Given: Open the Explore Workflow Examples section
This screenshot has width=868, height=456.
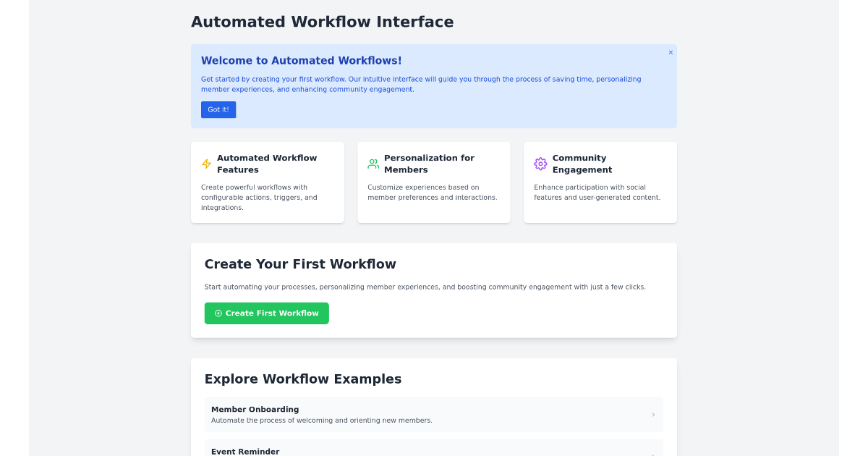Looking at the screenshot, I should click(x=303, y=379).
